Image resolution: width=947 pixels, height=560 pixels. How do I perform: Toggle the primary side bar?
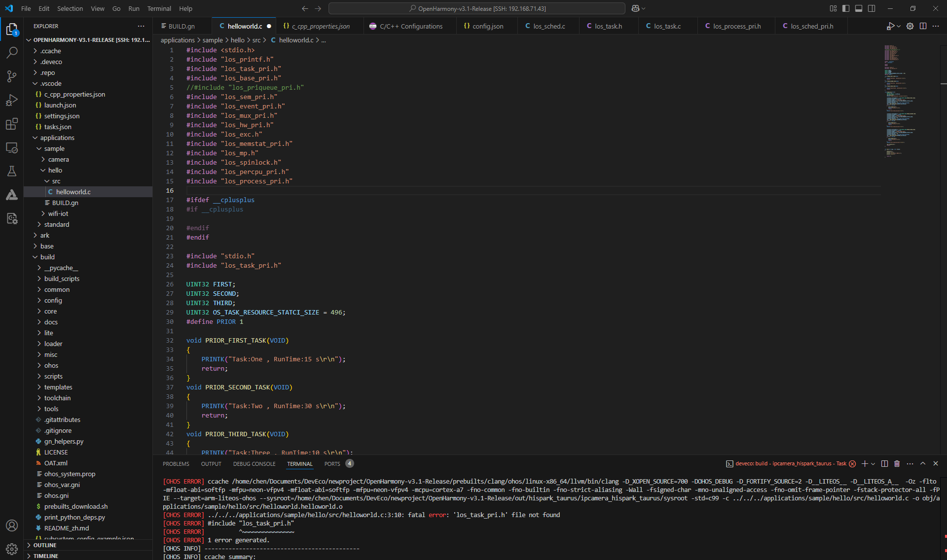[x=846, y=8]
